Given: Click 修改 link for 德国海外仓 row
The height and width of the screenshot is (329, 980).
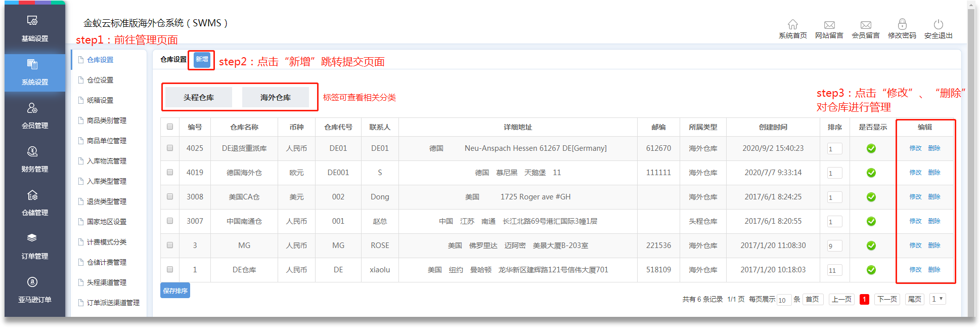Looking at the screenshot, I should click(915, 173).
